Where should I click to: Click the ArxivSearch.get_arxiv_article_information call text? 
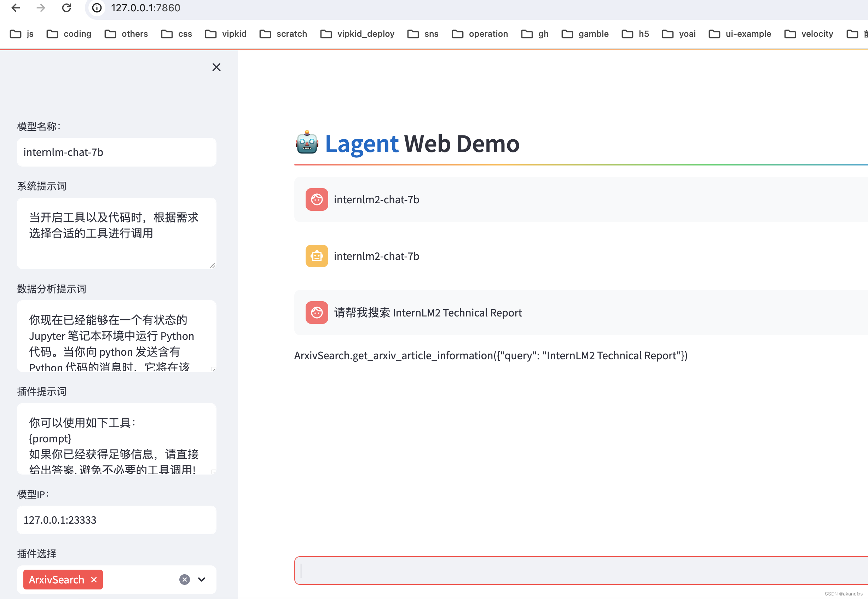[x=491, y=355]
